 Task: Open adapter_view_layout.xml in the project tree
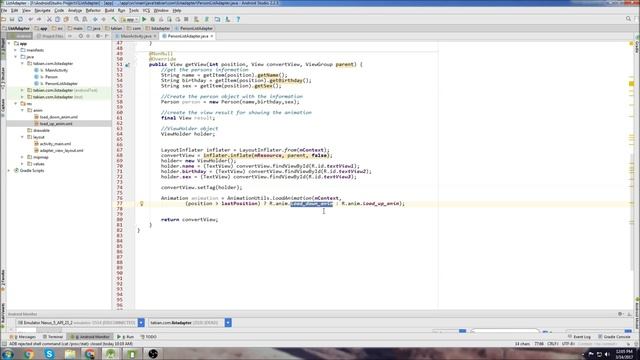61,151
